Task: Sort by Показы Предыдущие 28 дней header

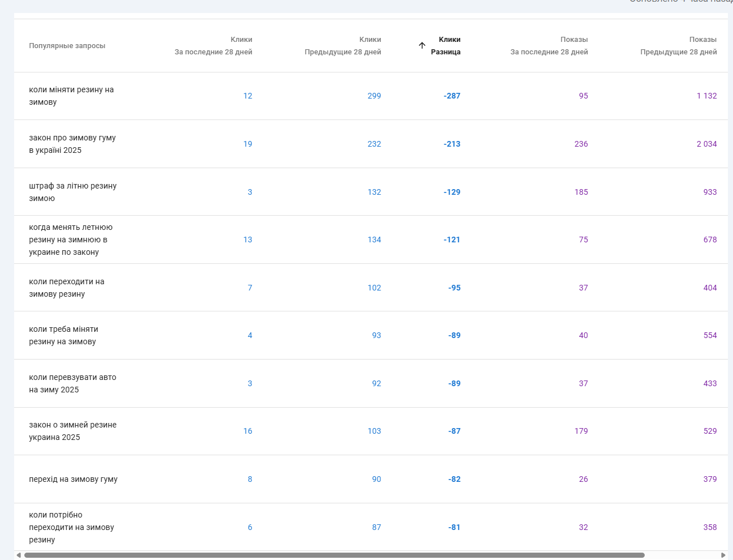Action: [x=678, y=46]
